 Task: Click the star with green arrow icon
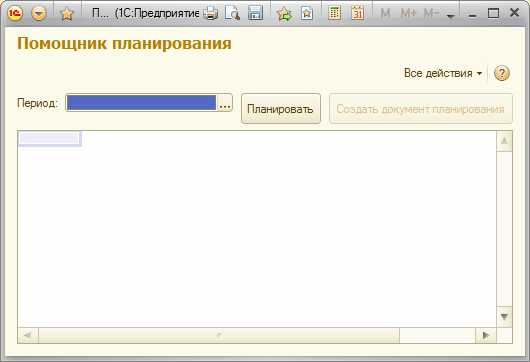[284, 14]
